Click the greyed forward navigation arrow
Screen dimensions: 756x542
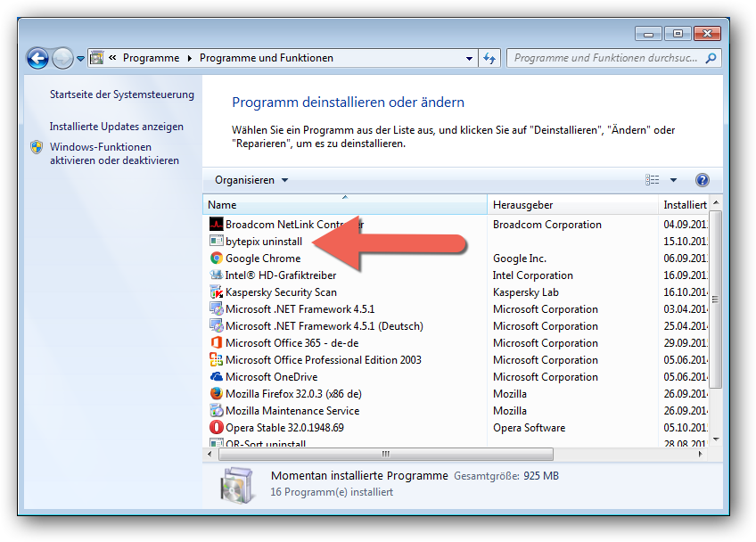62,59
